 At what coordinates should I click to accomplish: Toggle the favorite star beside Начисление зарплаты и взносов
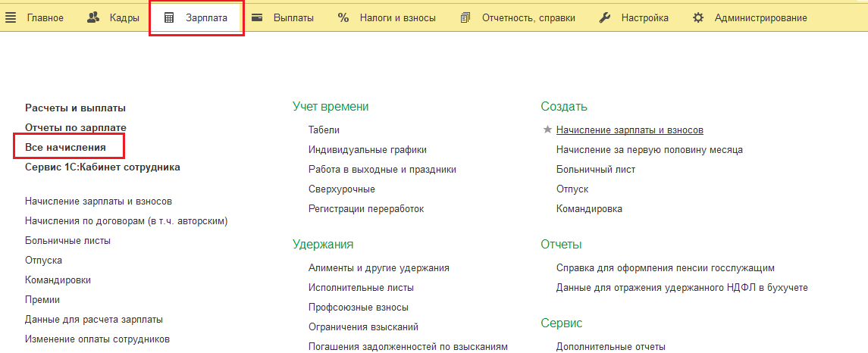547,130
